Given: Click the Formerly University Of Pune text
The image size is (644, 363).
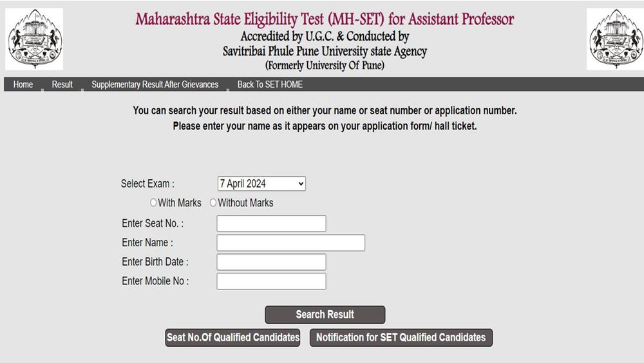Looking at the screenshot, I should [325, 65].
